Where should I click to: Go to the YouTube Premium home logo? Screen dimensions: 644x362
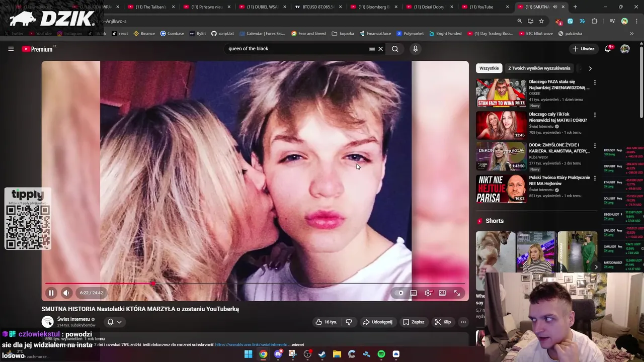(37, 49)
